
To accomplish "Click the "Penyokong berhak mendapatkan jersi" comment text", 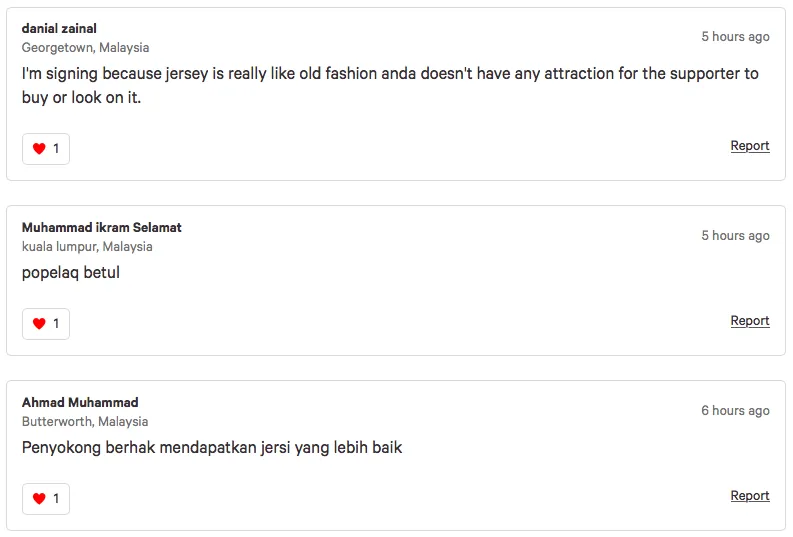I will (x=212, y=447).
